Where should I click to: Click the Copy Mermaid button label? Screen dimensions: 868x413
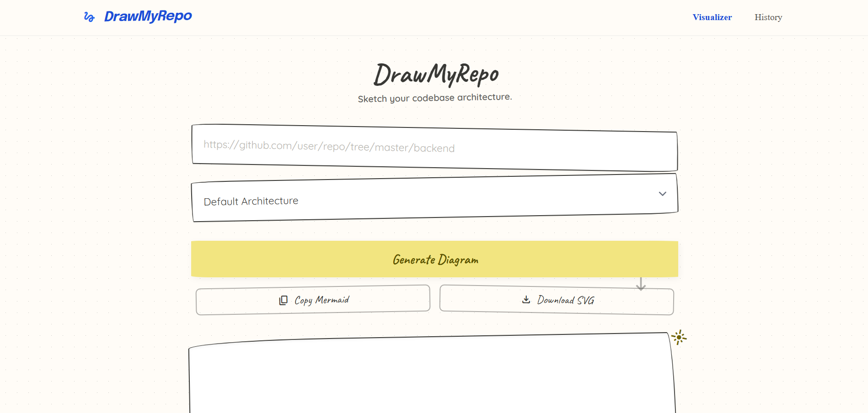coord(321,300)
